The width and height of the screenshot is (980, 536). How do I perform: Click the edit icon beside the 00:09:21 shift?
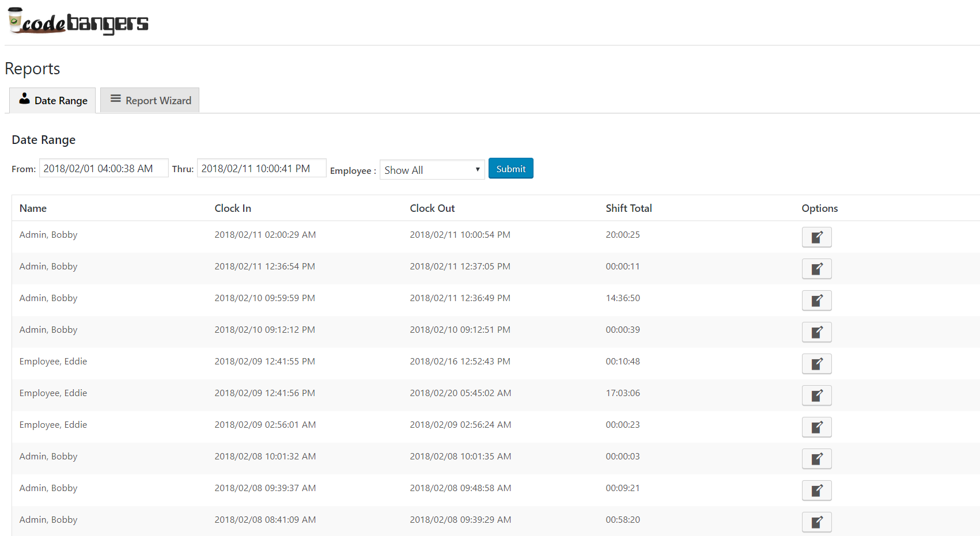click(816, 490)
